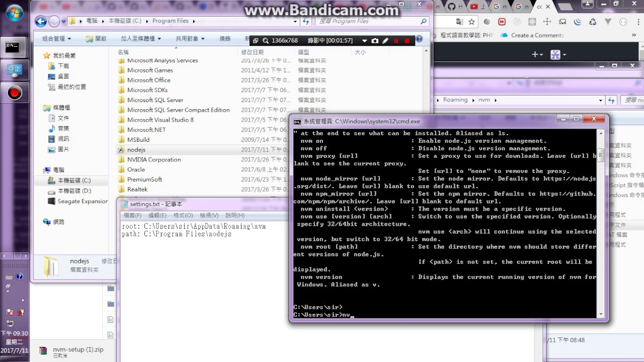Open 桌面 in navigation pane
The width and height of the screenshot is (644, 362).
click(63, 76)
